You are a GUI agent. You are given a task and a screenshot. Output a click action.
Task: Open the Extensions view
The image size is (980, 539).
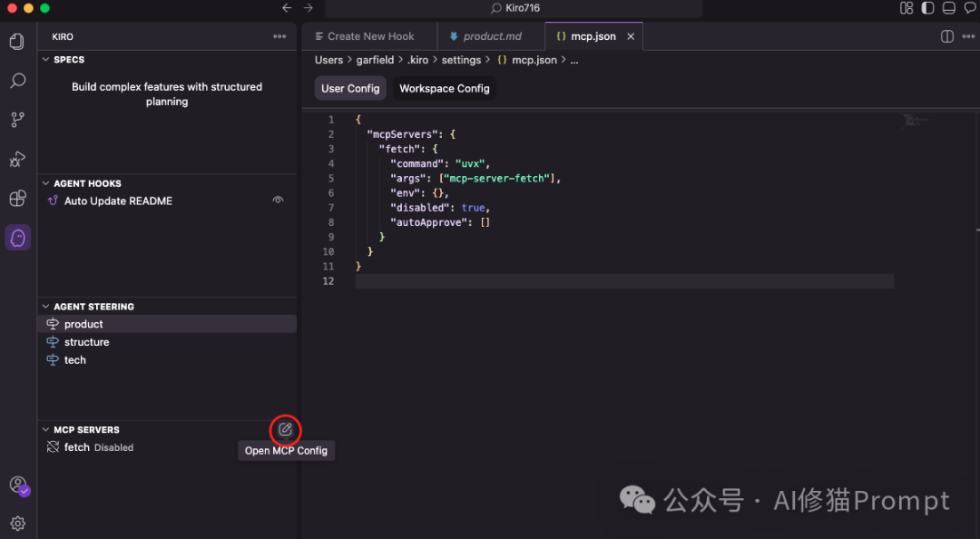point(17,198)
